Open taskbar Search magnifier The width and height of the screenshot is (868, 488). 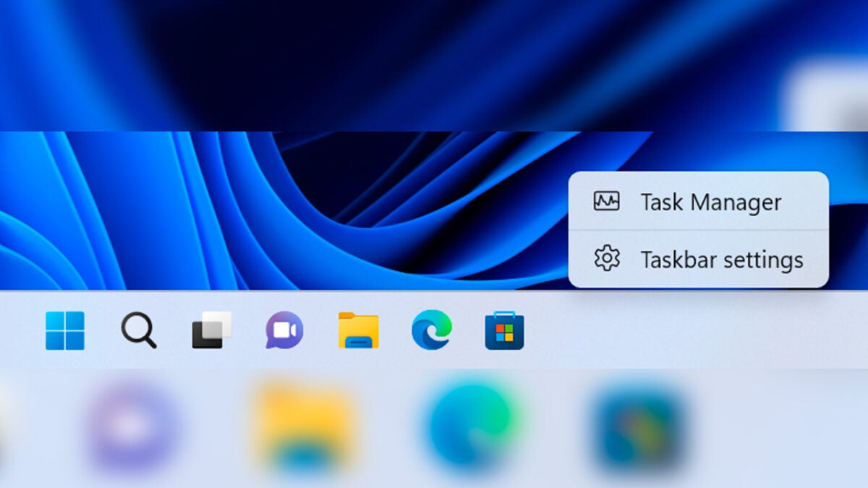[139, 331]
